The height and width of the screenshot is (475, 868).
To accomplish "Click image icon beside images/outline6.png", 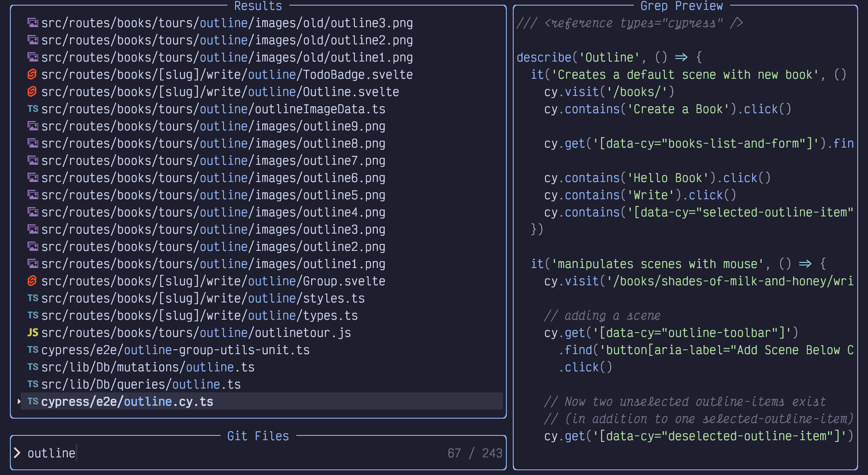I will (33, 178).
